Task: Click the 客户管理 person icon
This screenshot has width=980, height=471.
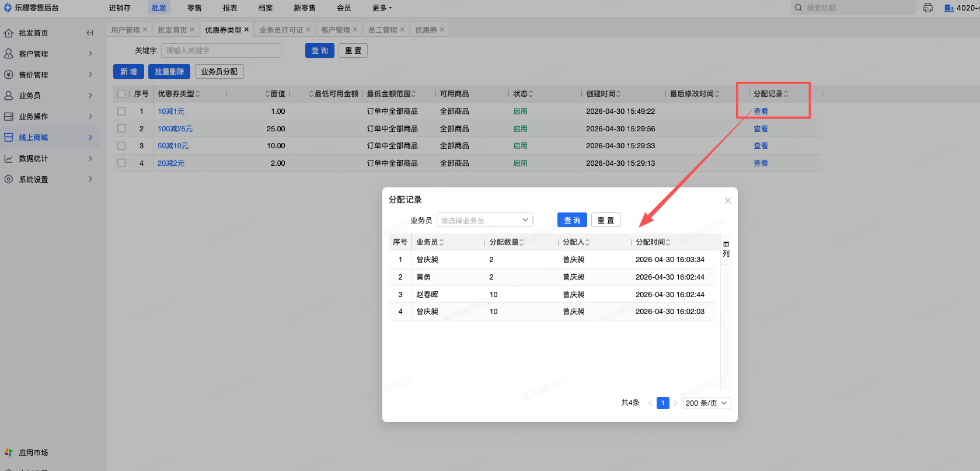Action: [x=9, y=54]
